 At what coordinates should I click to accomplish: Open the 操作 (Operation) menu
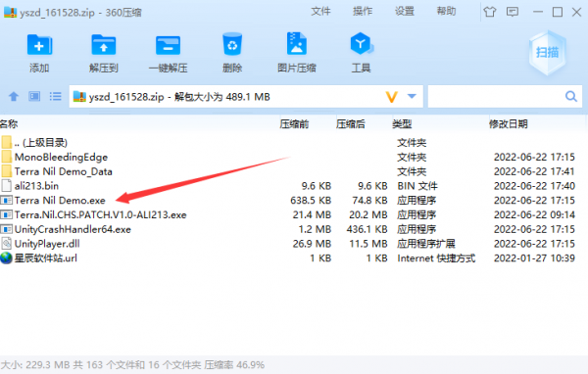(x=363, y=12)
